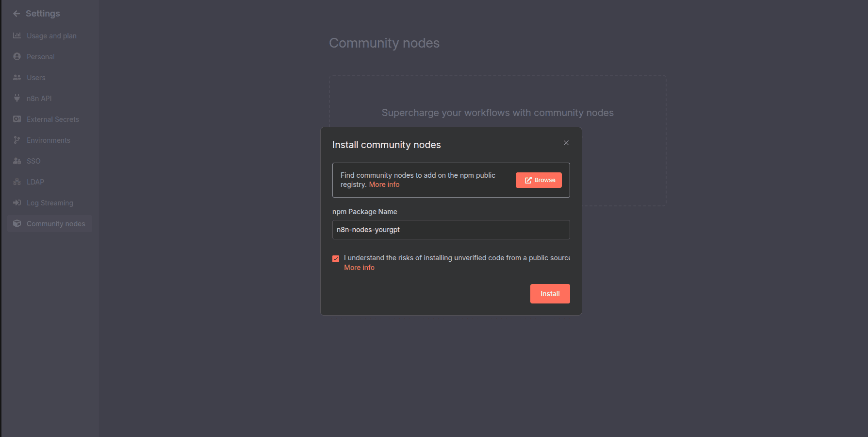Uncheck the unverified code risk checkbox
Image resolution: width=868 pixels, height=437 pixels.
336,258
